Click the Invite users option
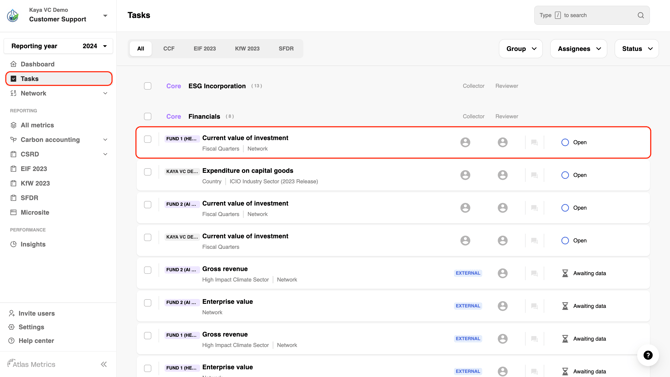Screen dimensions: 670x377 tap(36, 313)
